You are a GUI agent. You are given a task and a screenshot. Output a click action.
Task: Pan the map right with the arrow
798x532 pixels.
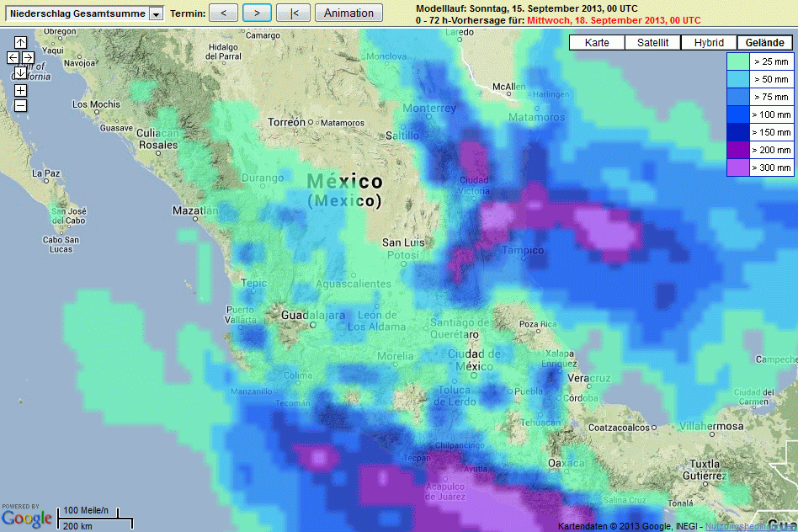tap(28, 57)
